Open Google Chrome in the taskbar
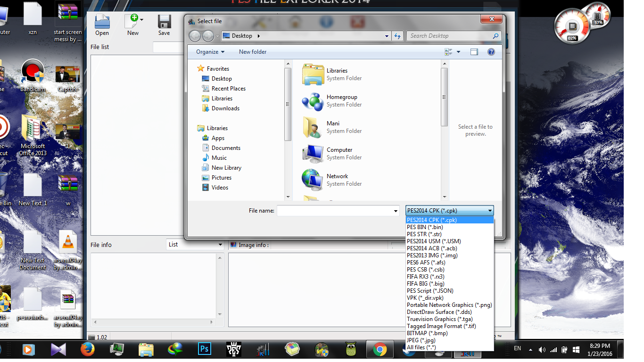 tap(380, 349)
